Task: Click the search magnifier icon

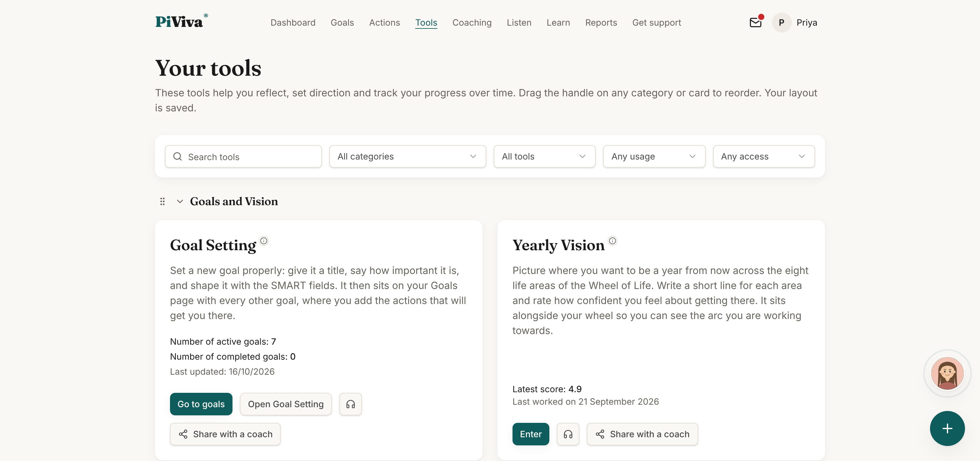Action: coord(177,156)
